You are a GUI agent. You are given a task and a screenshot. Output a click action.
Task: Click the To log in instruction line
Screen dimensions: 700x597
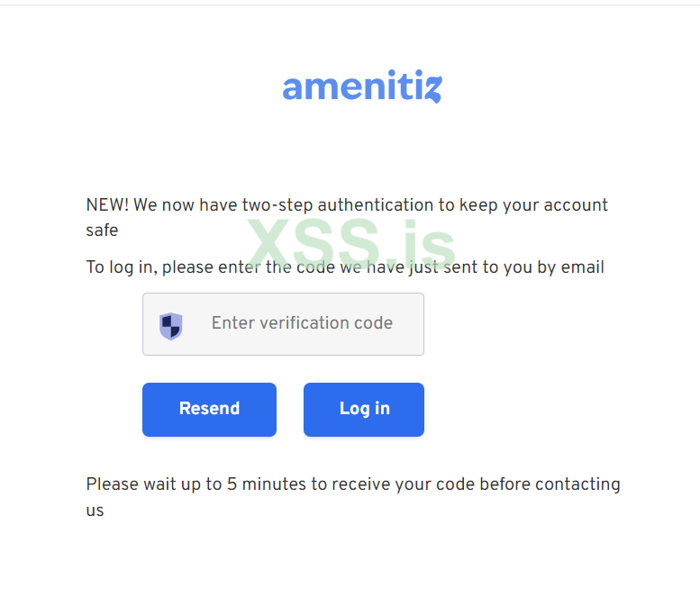[345, 267]
